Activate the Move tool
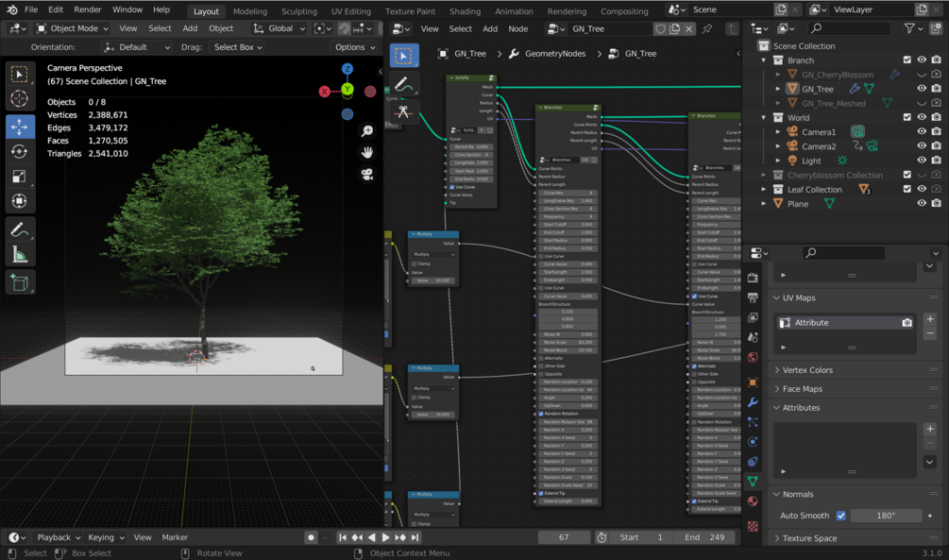 [x=20, y=127]
